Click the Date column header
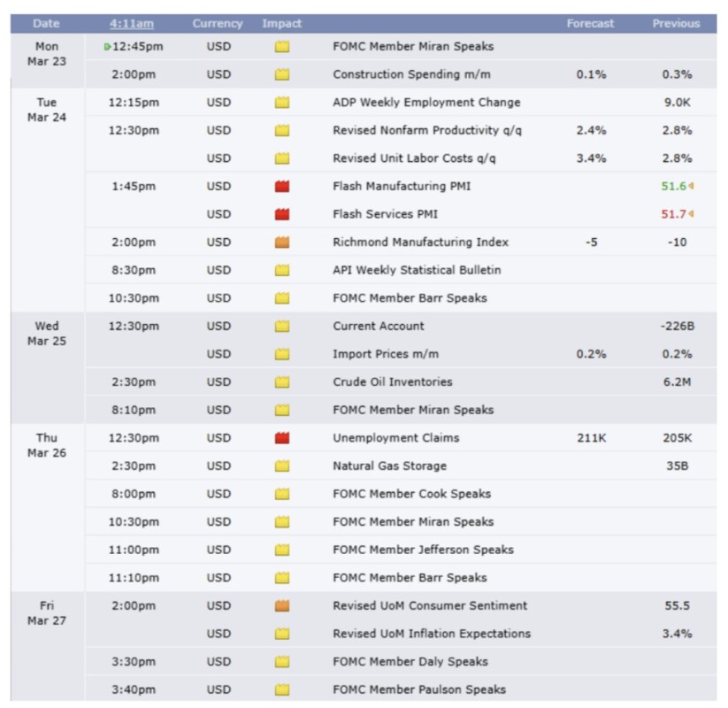The width and height of the screenshot is (728, 708). 46,24
